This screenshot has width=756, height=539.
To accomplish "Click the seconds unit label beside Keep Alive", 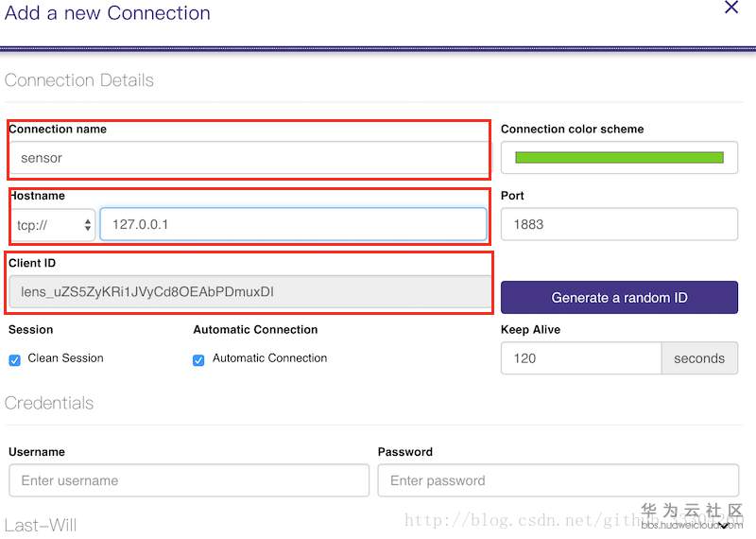I will click(x=699, y=358).
